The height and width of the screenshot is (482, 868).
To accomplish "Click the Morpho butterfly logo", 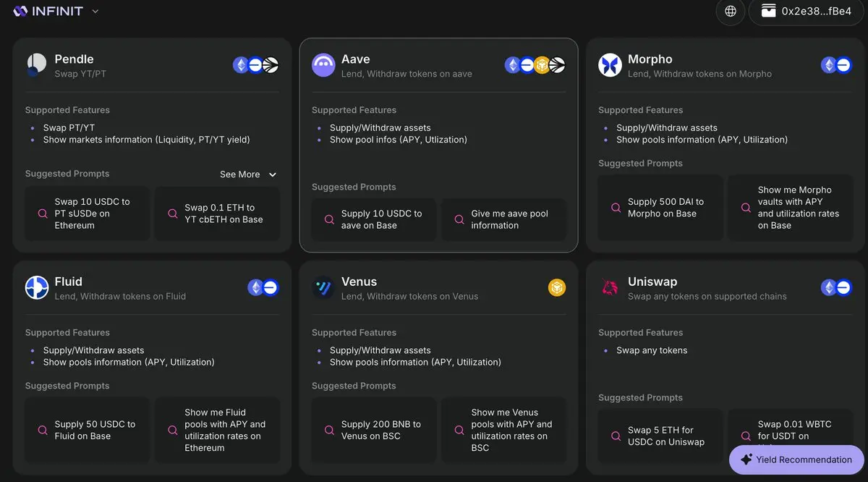I will pyautogui.click(x=610, y=65).
